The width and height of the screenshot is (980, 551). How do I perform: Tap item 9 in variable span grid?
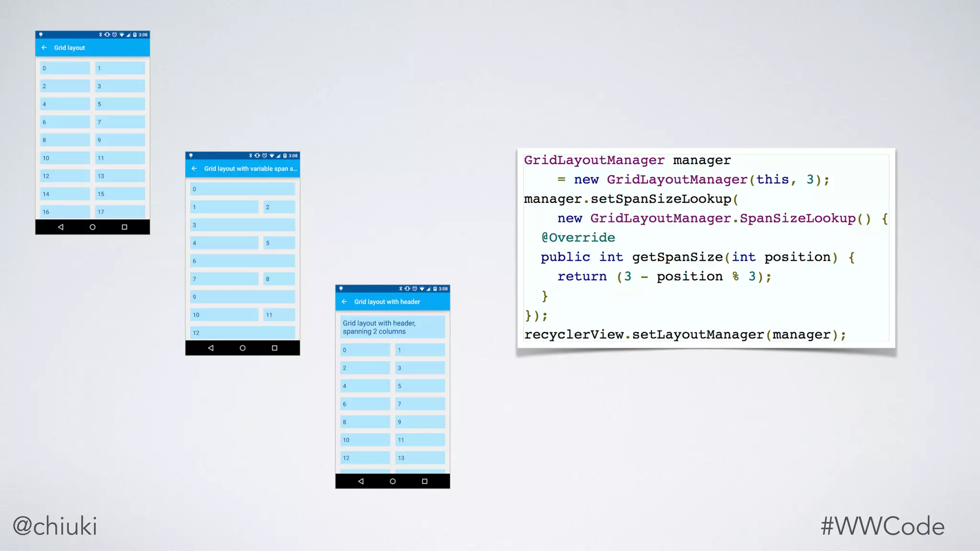pyautogui.click(x=242, y=297)
